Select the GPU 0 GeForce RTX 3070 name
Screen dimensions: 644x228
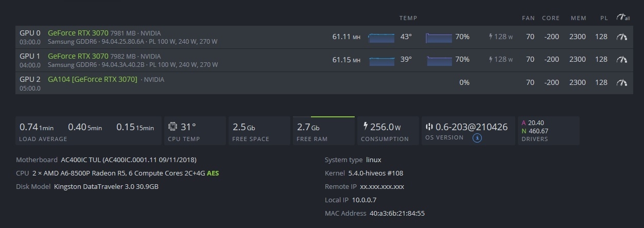[x=78, y=33]
